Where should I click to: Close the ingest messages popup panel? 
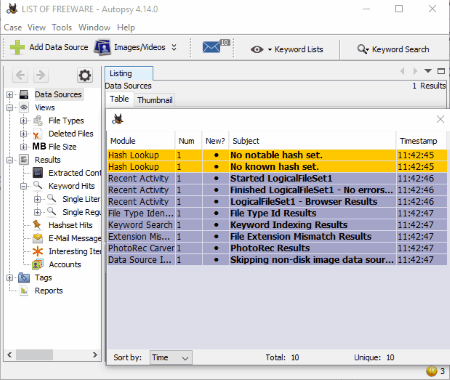click(x=440, y=119)
